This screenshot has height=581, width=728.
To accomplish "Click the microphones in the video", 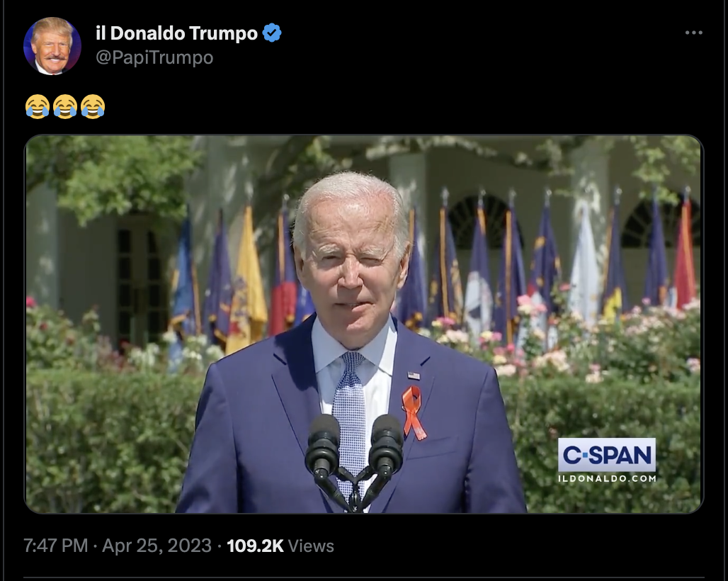I will [354, 460].
